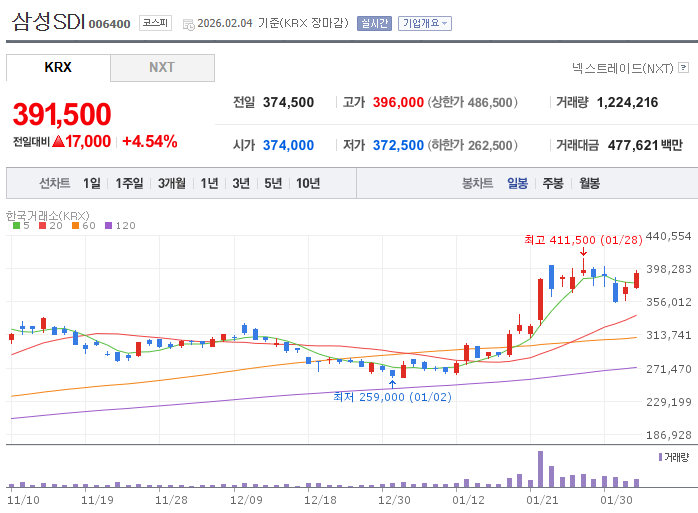Switch to the KRX tab
This screenshot has width=698, height=513.
(x=58, y=67)
